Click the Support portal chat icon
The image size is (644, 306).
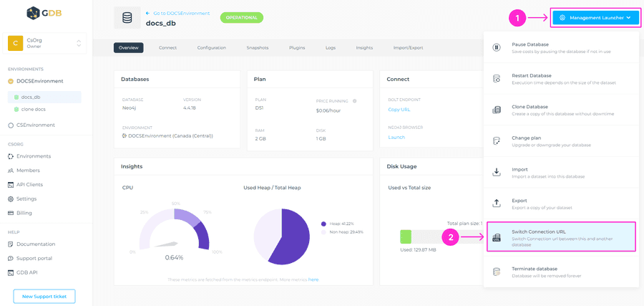point(11,258)
